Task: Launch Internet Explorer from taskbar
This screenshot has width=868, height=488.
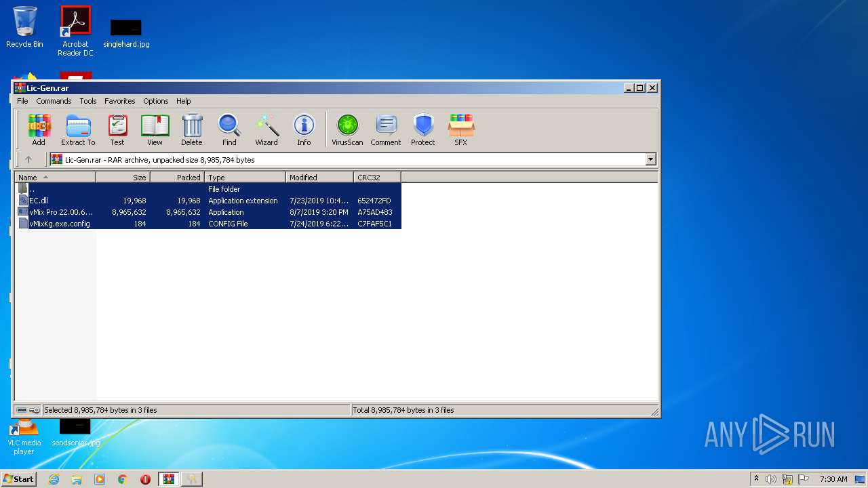Action: coord(54,479)
